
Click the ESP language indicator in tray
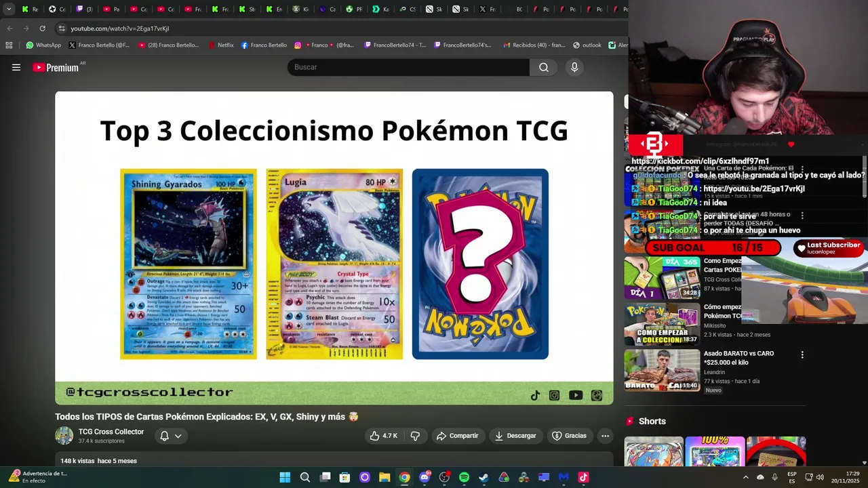point(791,477)
